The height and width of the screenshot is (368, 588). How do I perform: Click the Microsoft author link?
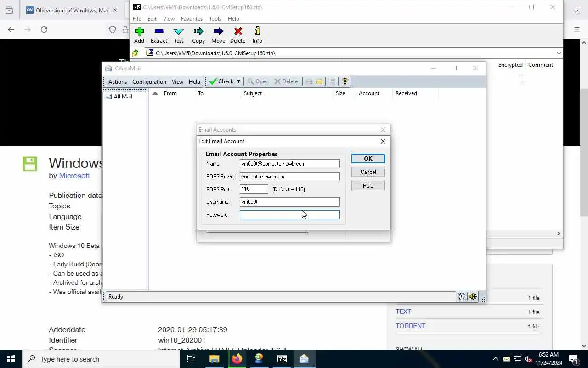coord(74,176)
